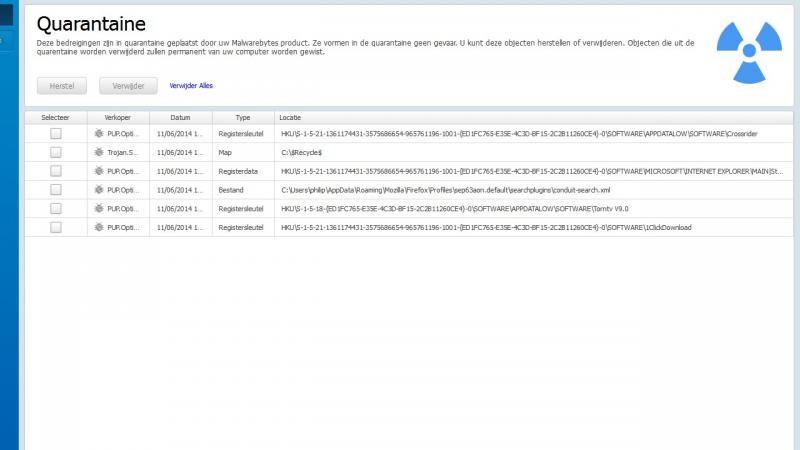This screenshot has width=800, height=450.
Task: Open the Verwijder Alles link
Action: tap(191, 86)
